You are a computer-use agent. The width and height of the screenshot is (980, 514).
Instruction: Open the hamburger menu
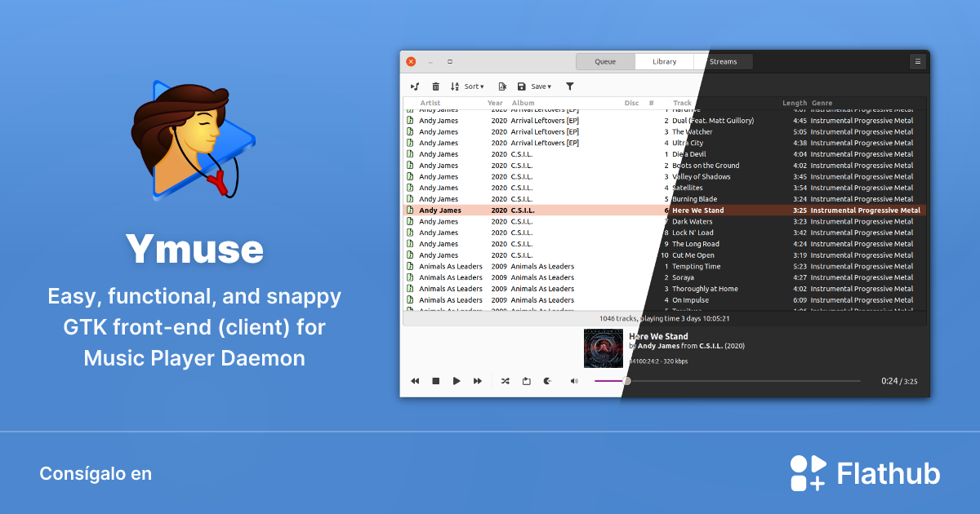[x=917, y=61]
